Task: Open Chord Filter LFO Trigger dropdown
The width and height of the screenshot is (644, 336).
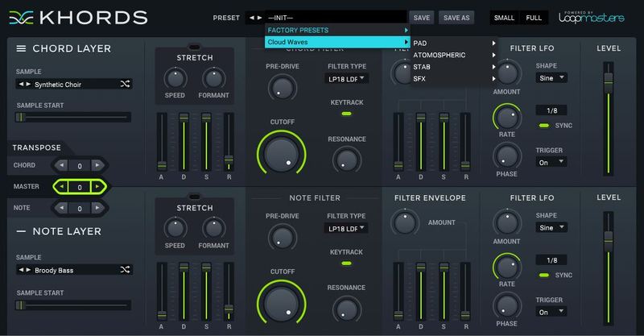Action: (x=551, y=162)
